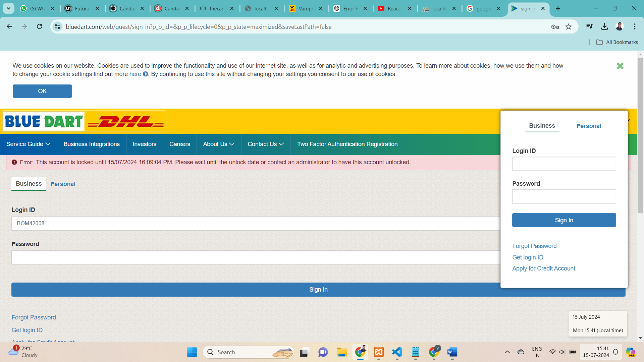
Task: Open the notification bell icon
Action: [x=615, y=352]
